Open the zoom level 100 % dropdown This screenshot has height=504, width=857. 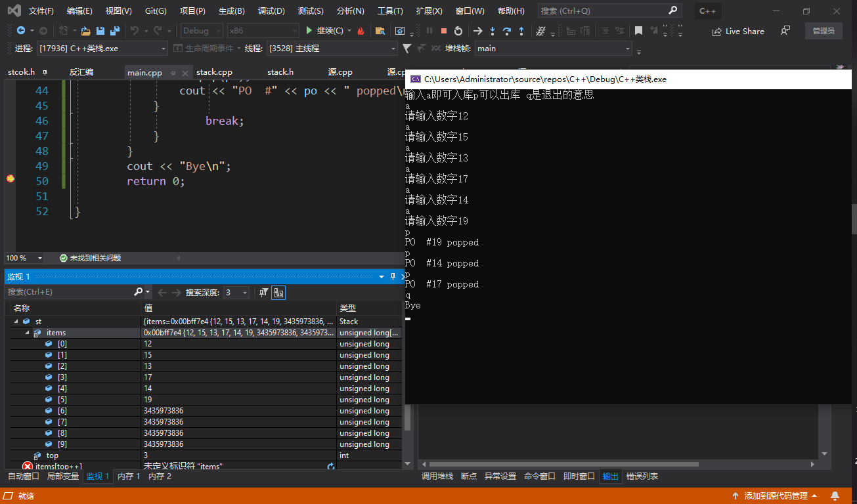pyautogui.click(x=24, y=258)
